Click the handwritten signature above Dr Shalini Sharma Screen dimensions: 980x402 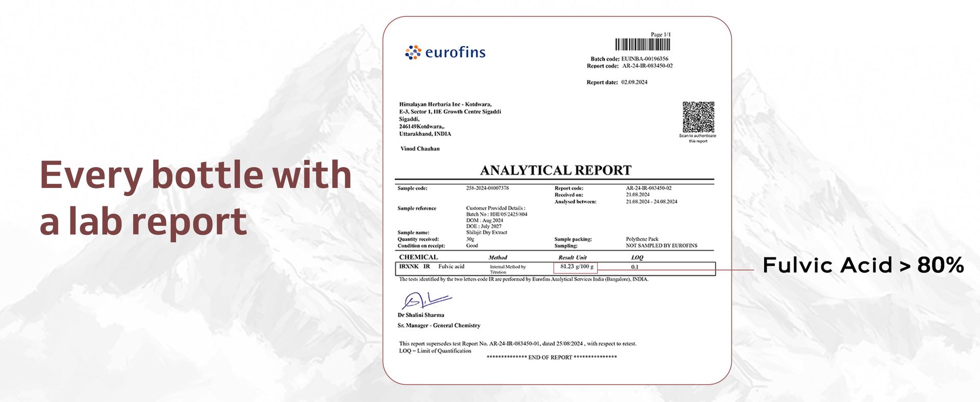426,300
